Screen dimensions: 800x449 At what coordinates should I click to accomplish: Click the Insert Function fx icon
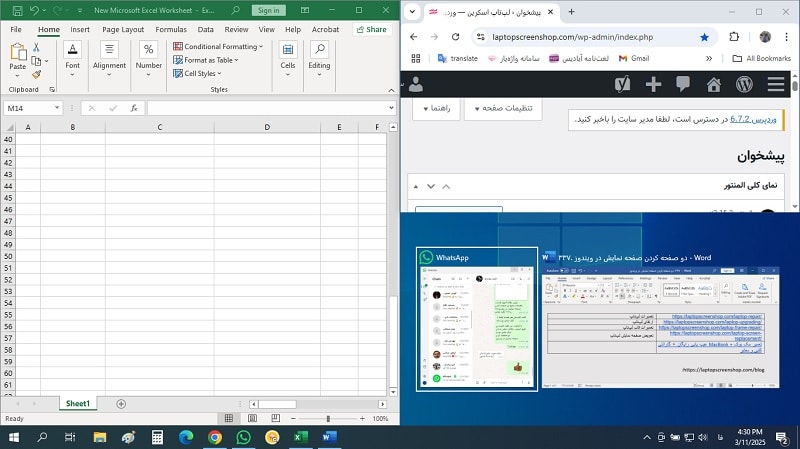tap(134, 108)
